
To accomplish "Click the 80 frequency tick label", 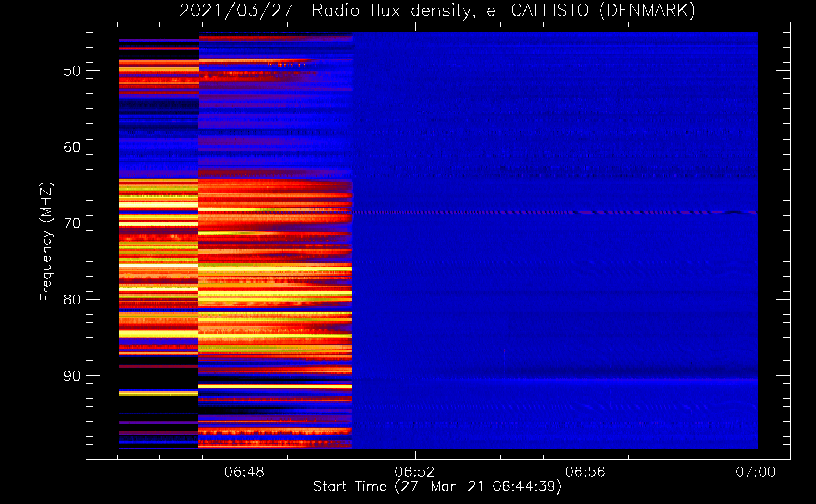I will pos(72,300).
